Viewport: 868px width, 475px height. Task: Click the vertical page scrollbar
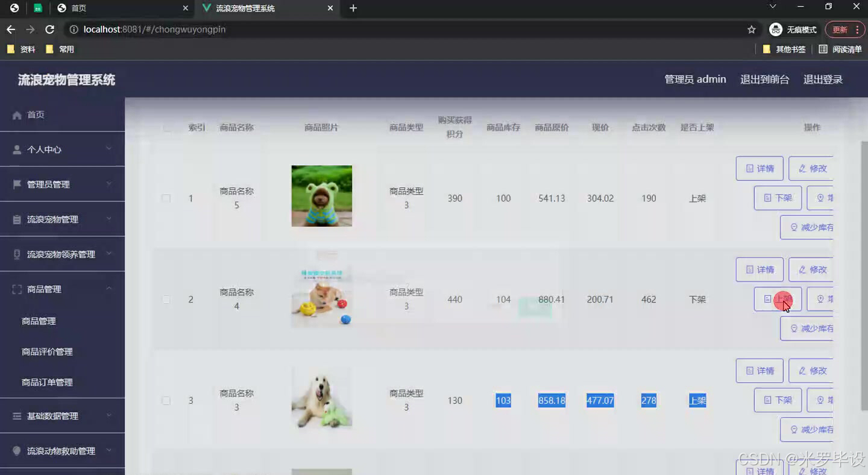(x=864, y=276)
